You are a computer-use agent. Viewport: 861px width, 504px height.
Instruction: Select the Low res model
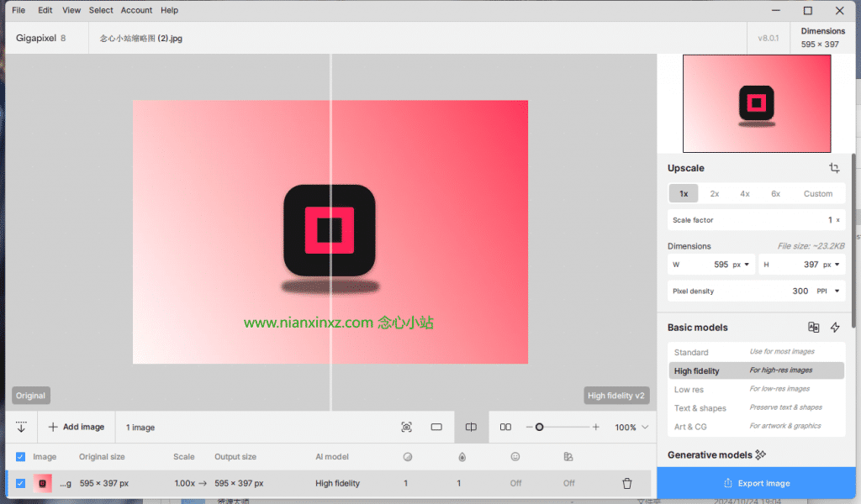pyautogui.click(x=756, y=390)
